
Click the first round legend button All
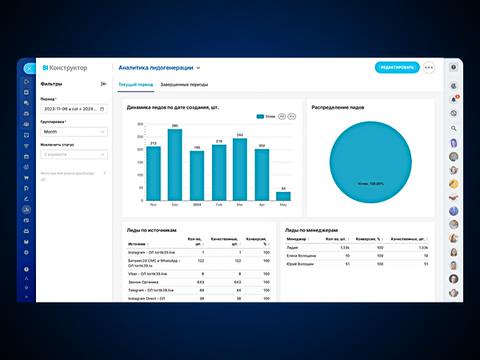click(282, 116)
